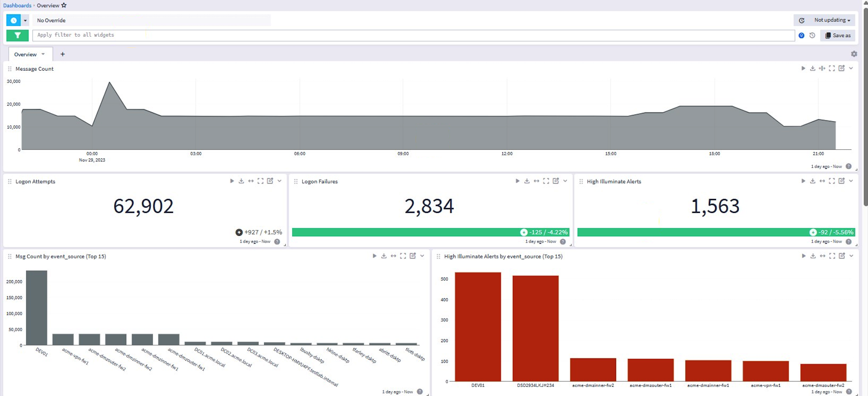Image resolution: width=868 pixels, height=396 pixels.
Task: Open the Overview tab dropdown menu
Action: click(x=43, y=54)
